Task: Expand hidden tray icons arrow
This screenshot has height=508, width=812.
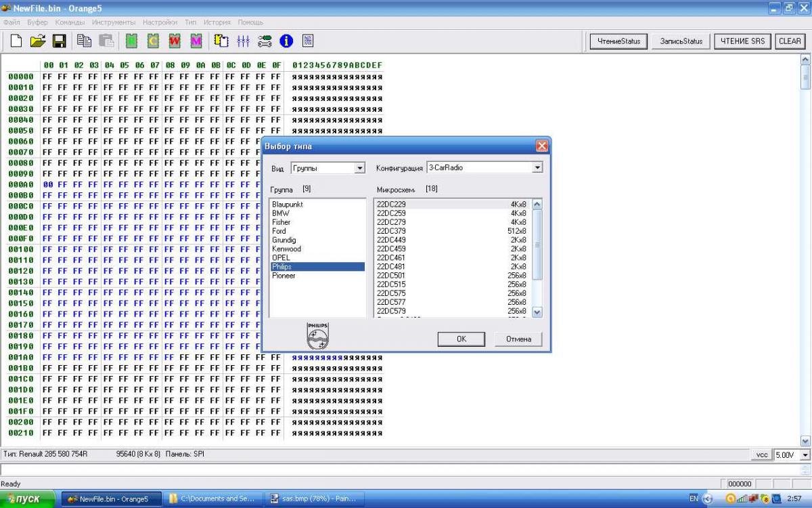Action: pos(708,499)
